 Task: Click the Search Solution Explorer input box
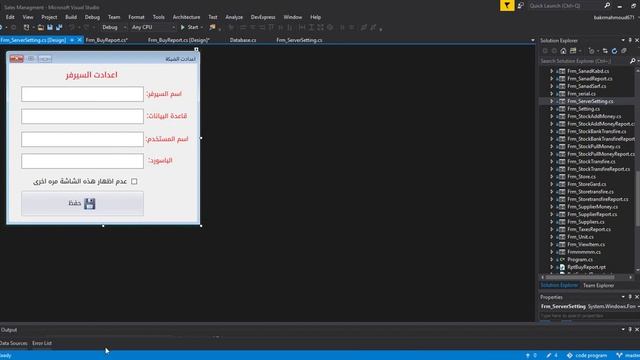(584, 61)
